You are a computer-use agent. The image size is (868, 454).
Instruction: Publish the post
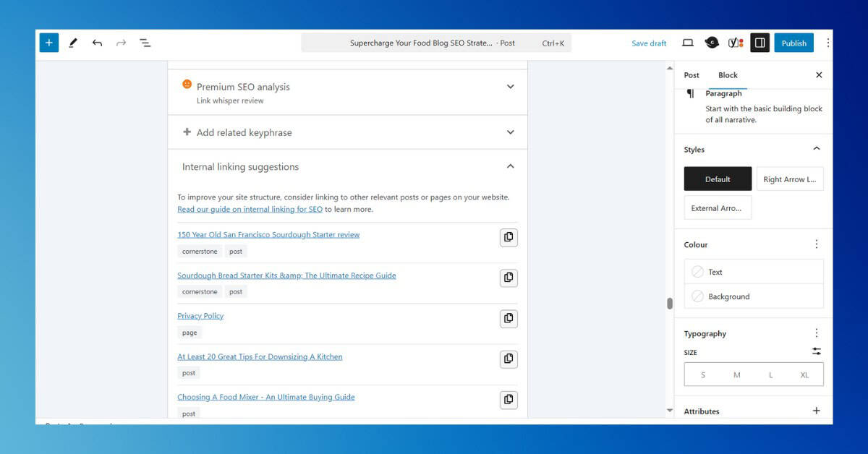[793, 43]
